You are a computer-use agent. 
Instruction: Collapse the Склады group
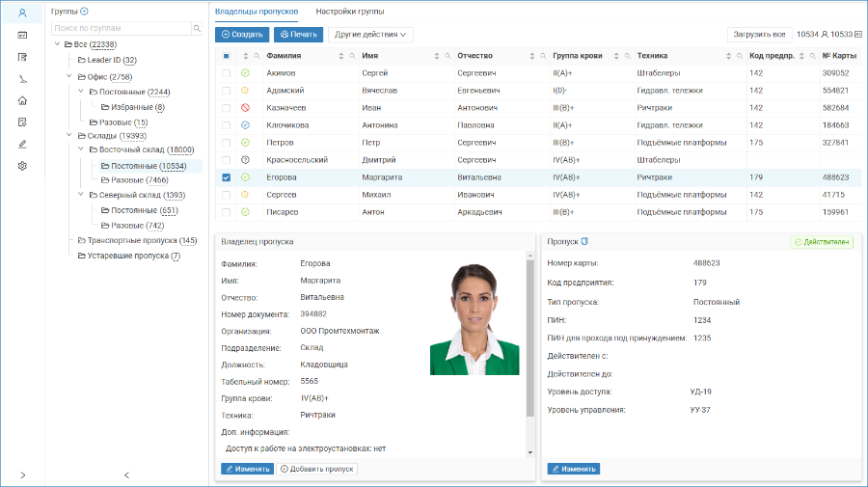click(69, 134)
